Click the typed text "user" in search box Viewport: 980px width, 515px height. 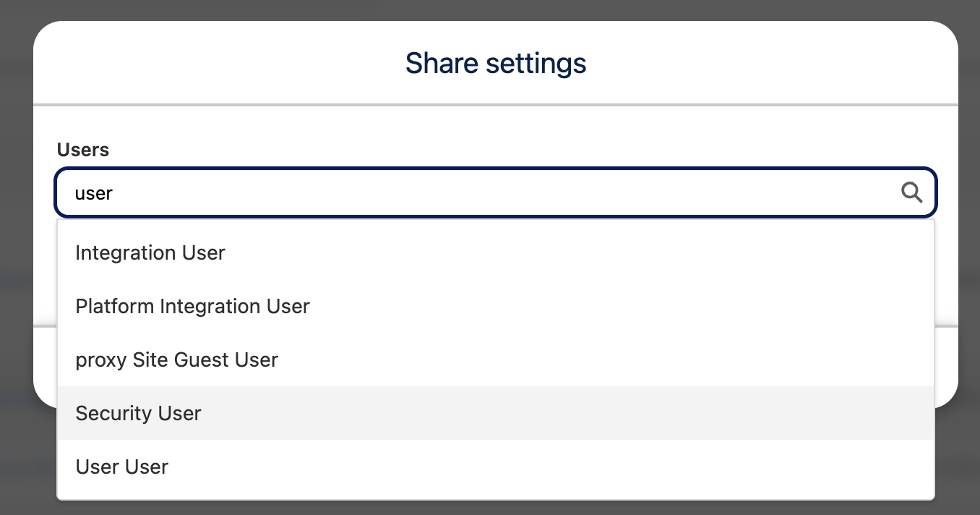pyautogui.click(x=94, y=193)
